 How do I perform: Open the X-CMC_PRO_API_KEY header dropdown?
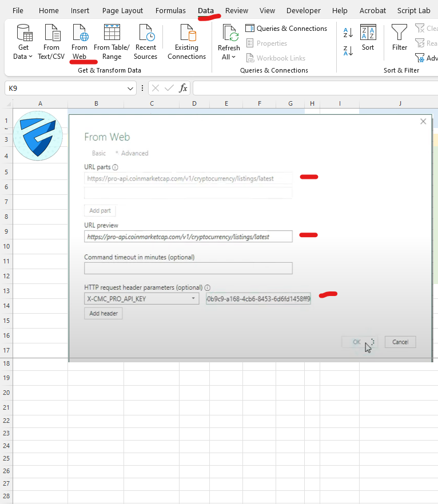(x=194, y=299)
